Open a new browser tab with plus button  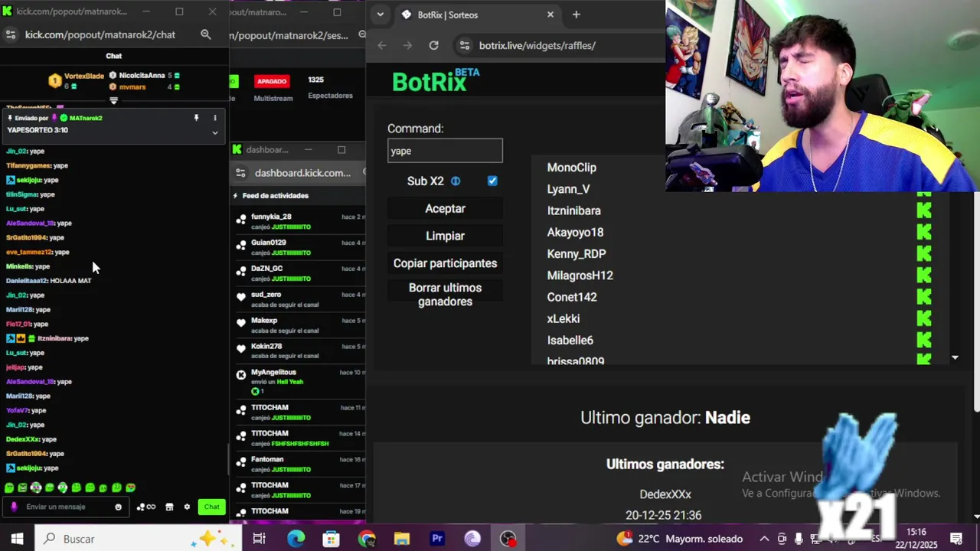coord(576,15)
